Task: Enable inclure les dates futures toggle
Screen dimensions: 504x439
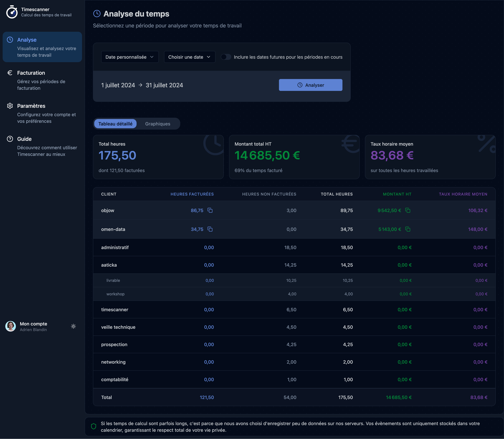Action: [x=226, y=57]
